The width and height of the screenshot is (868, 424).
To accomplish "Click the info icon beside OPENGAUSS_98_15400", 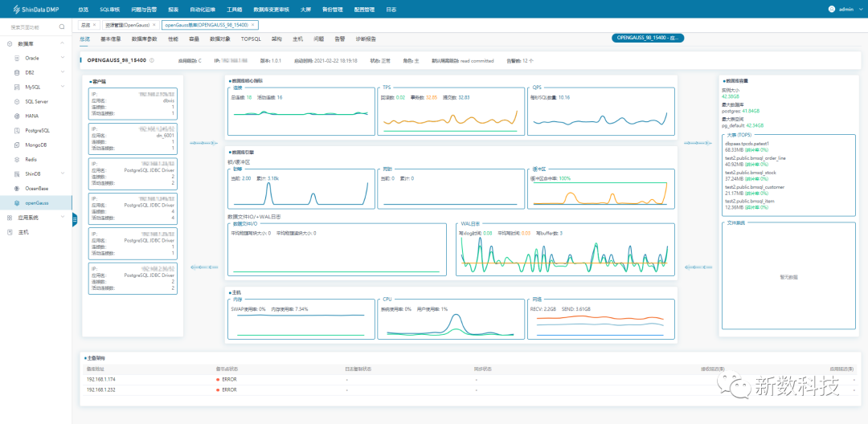I will point(152,60).
